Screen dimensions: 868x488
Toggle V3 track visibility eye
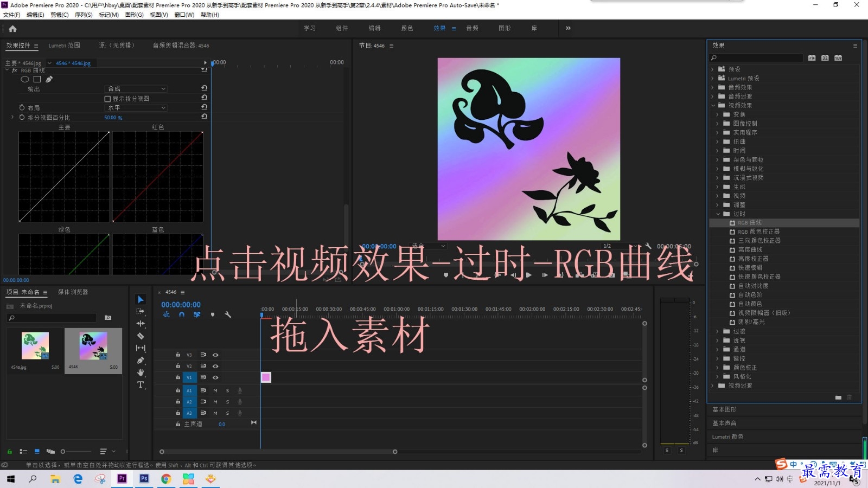pos(215,355)
